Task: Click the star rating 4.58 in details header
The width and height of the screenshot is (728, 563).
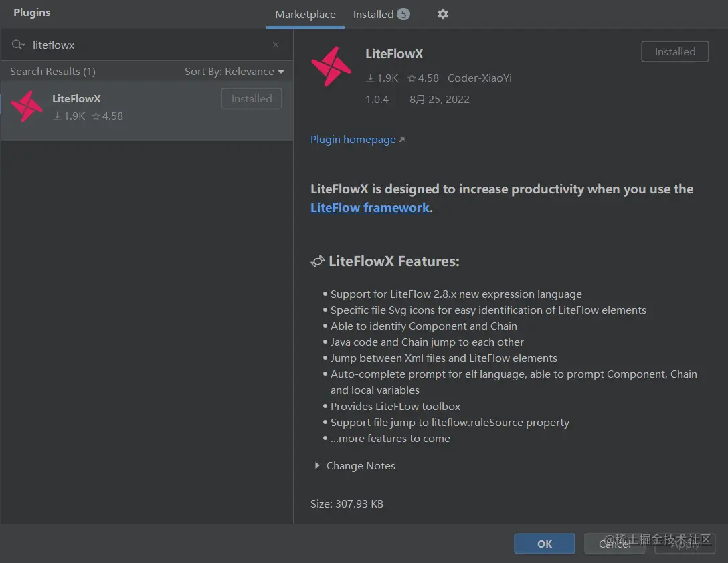Action: 423,78
